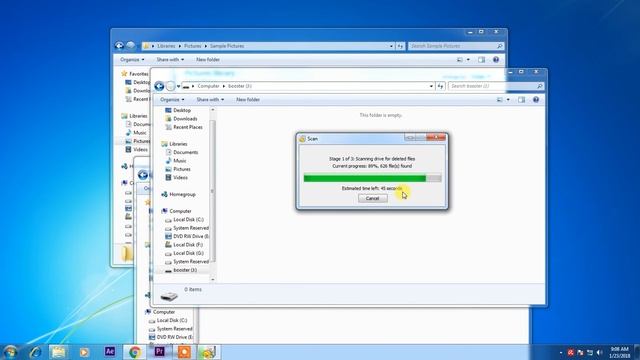Open Organize menu in Sample Pictures window
The image size is (640, 360).
coord(132,60)
